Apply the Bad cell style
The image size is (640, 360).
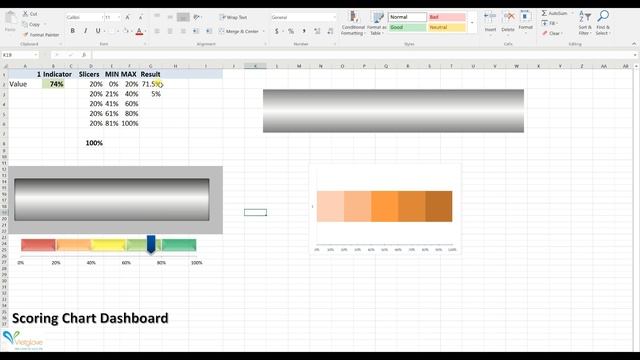[447, 17]
